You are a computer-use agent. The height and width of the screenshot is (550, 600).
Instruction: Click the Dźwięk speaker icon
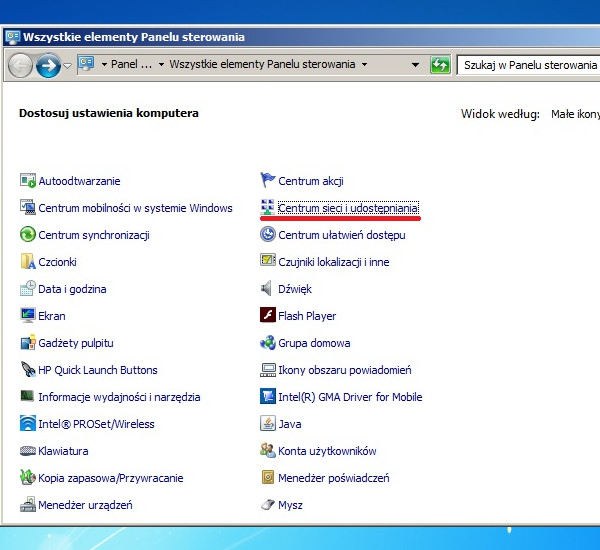[x=268, y=289]
